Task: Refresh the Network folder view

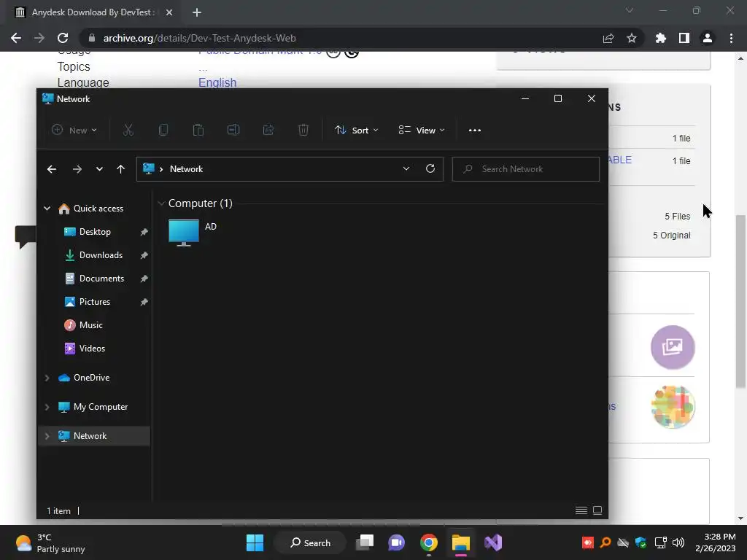Action: [x=430, y=168]
